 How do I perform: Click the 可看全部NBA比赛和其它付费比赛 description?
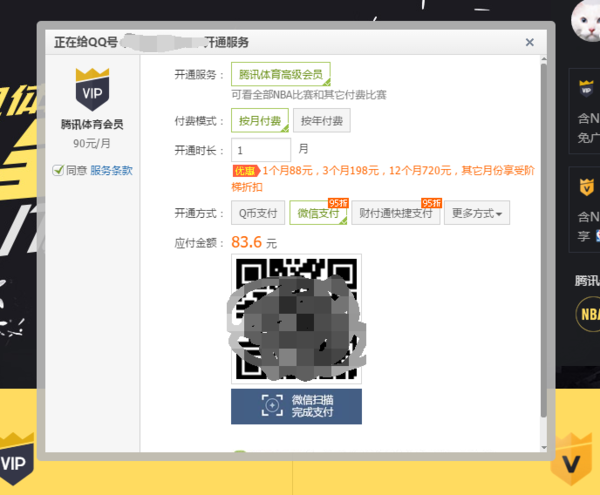point(309,95)
